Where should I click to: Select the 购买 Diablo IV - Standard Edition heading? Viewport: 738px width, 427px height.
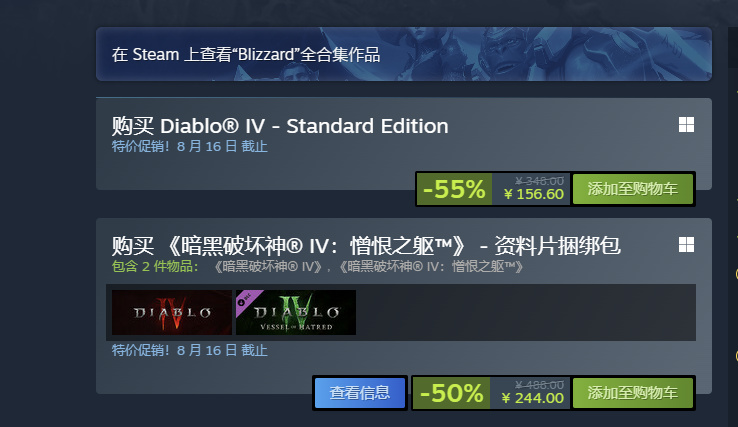pos(280,126)
